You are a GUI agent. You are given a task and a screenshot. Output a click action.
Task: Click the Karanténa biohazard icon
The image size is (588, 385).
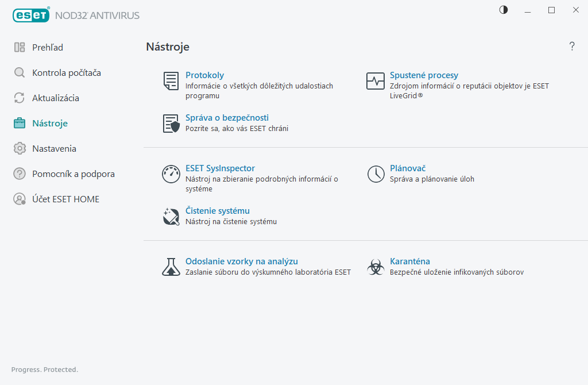376,267
